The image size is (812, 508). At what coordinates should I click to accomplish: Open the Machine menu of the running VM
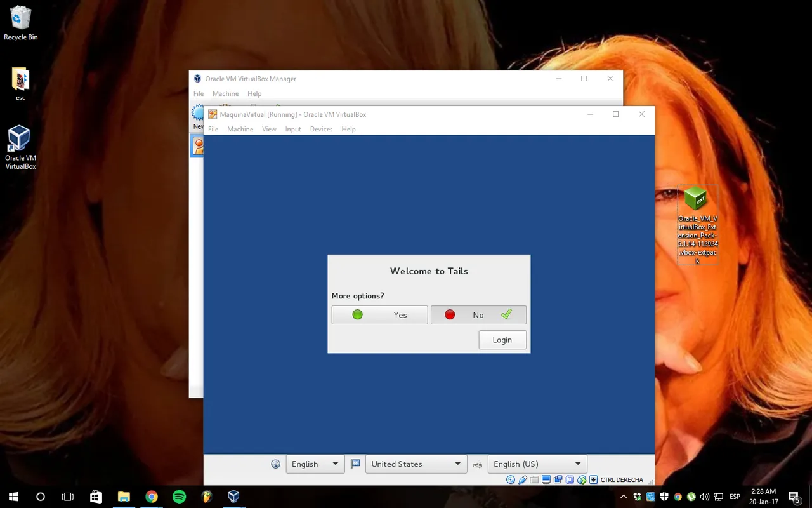240,129
